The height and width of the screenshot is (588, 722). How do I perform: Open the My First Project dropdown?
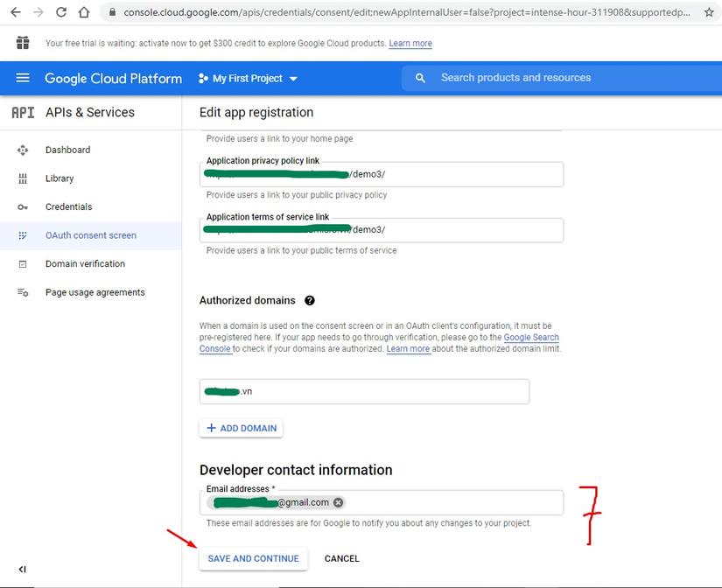pyautogui.click(x=248, y=78)
